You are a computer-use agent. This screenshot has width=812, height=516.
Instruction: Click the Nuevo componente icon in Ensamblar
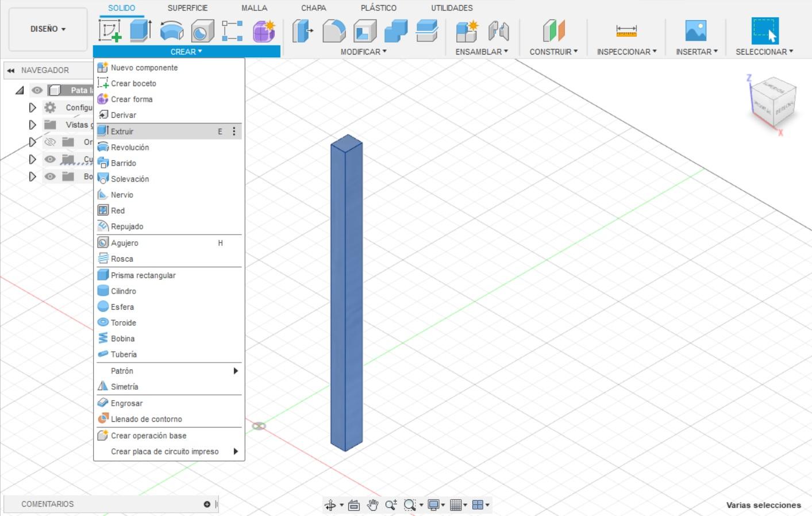coord(467,30)
